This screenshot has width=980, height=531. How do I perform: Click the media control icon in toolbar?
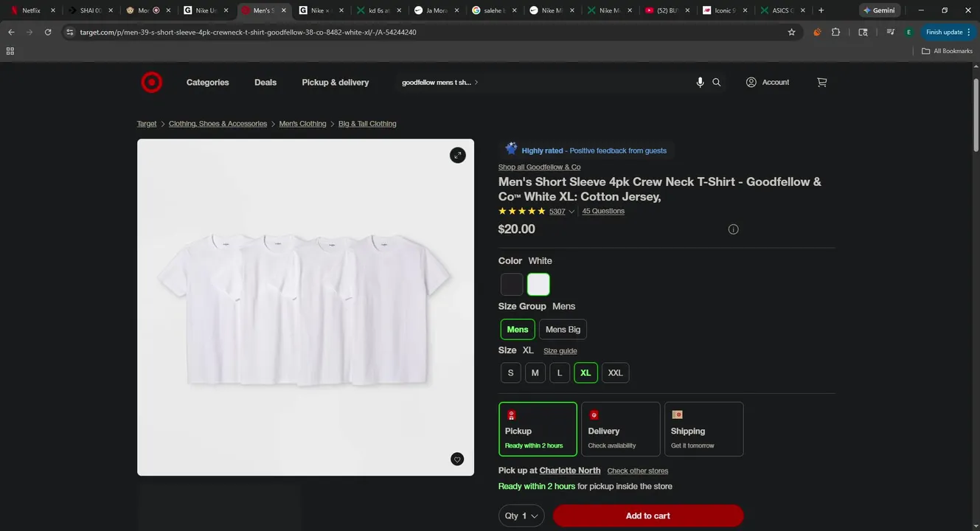click(891, 32)
